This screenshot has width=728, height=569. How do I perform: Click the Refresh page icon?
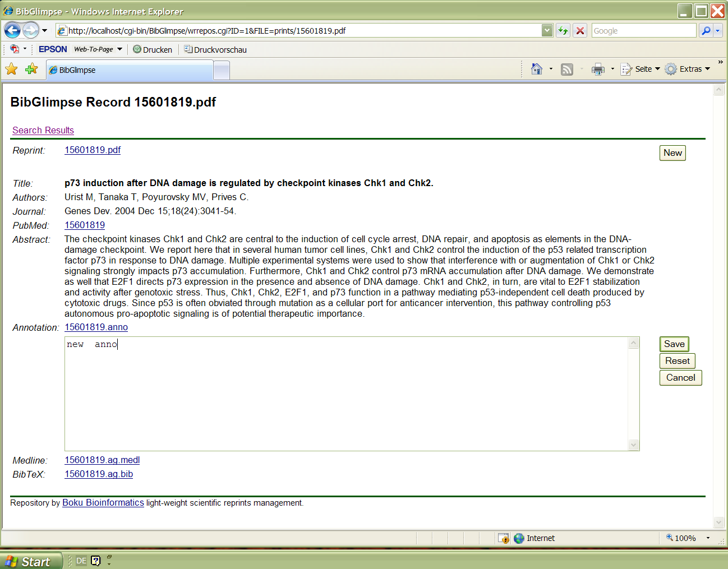click(x=563, y=31)
